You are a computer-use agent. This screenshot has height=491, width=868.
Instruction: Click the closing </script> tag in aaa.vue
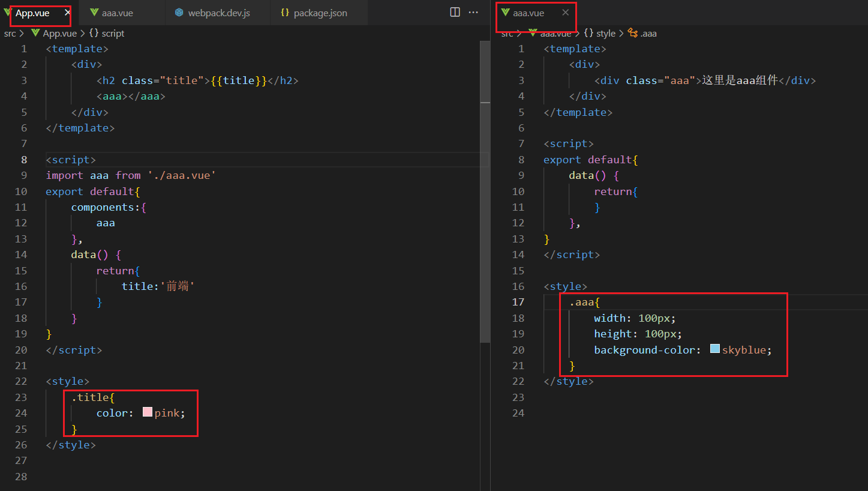(x=572, y=255)
